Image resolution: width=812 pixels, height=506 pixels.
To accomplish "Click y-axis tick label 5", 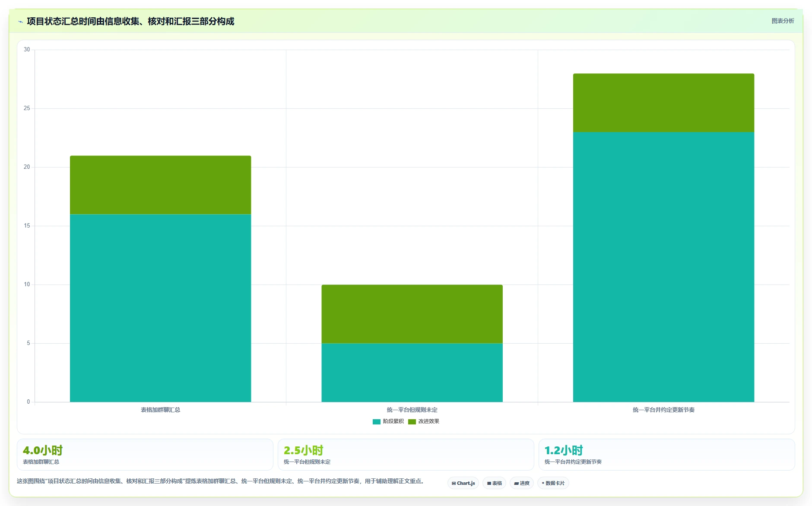I will pyautogui.click(x=29, y=343).
